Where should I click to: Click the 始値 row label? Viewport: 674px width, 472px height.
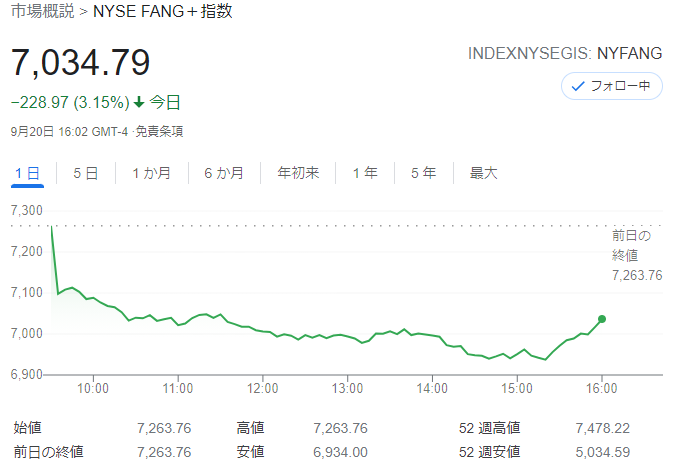click(28, 428)
